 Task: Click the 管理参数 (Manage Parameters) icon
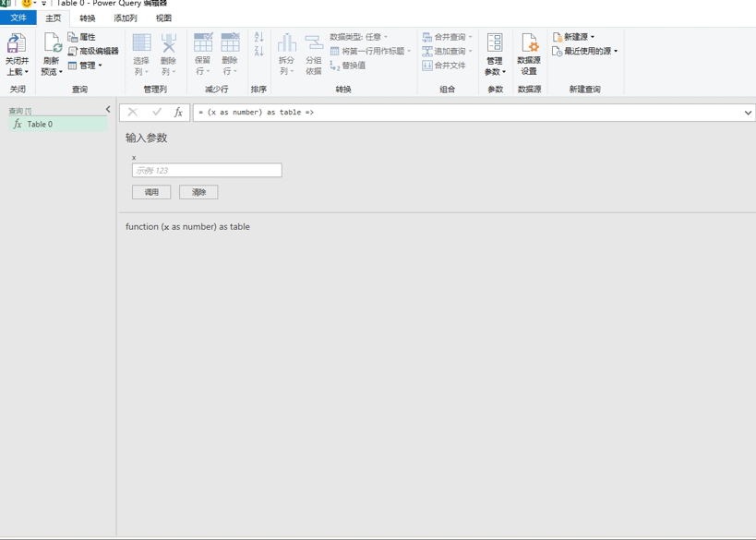click(x=495, y=44)
